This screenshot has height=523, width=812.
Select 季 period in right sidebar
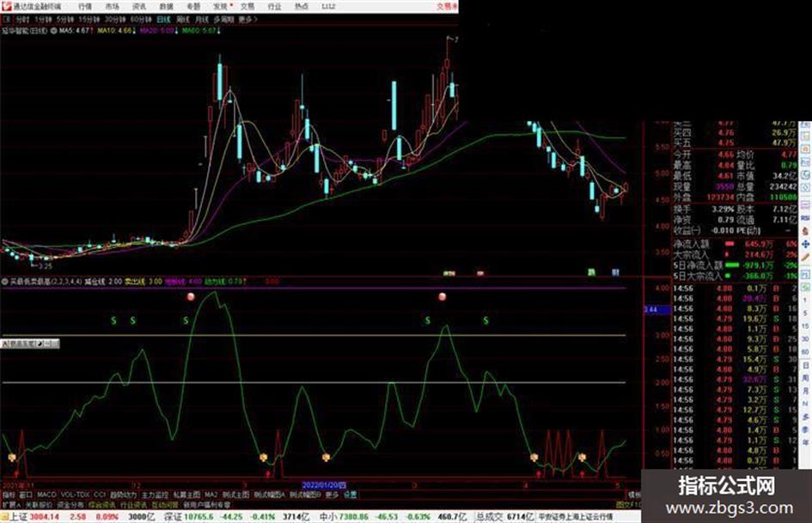[805, 429]
